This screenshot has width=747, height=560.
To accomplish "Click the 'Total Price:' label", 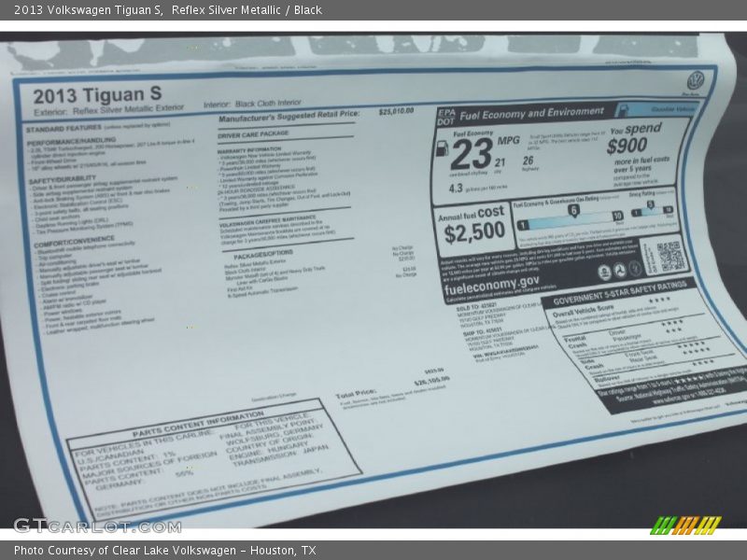I will point(356,394).
